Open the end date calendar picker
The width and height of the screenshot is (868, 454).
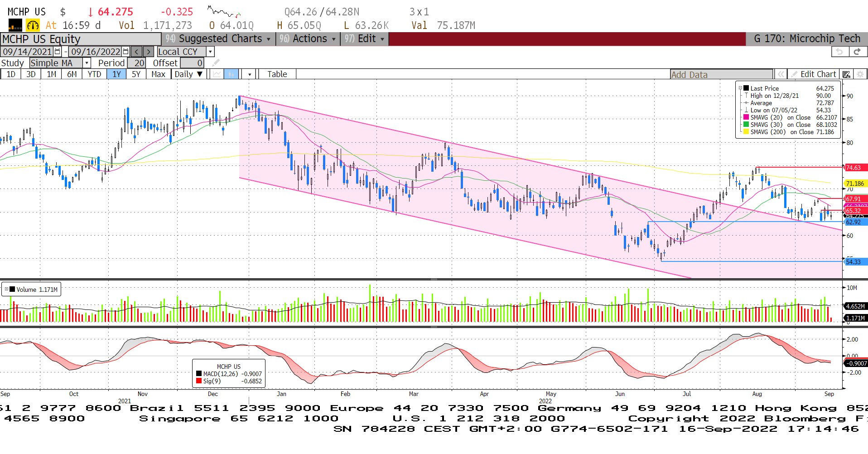(x=126, y=52)
